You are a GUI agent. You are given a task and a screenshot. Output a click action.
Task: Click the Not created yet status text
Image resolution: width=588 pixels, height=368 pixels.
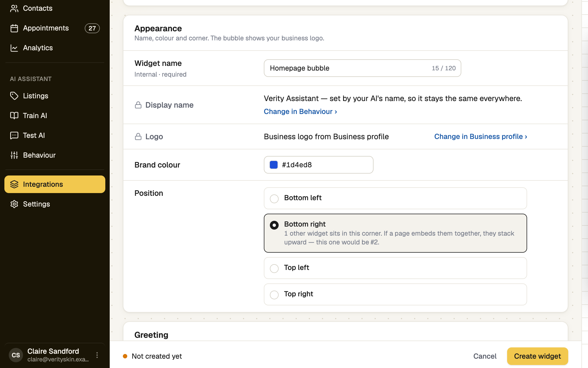tap(157, 356)
